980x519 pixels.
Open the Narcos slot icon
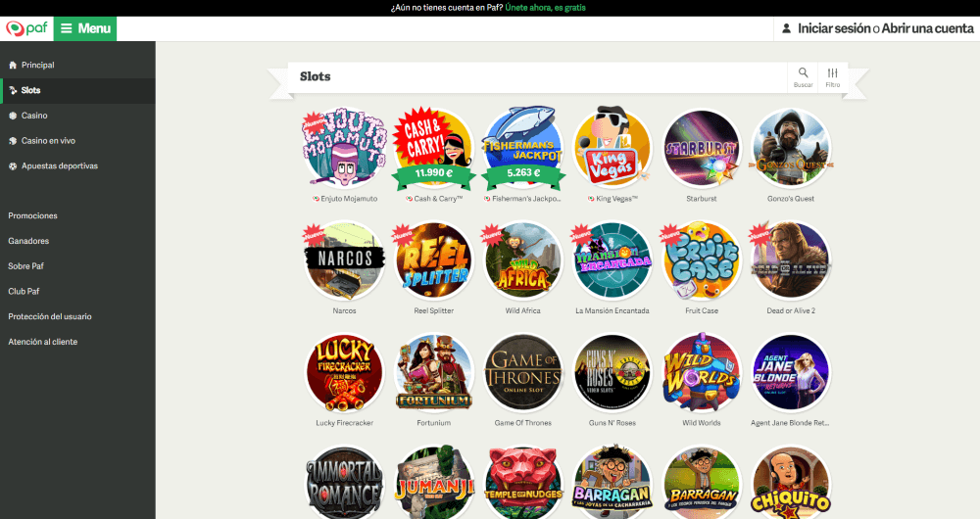[344, 260]
